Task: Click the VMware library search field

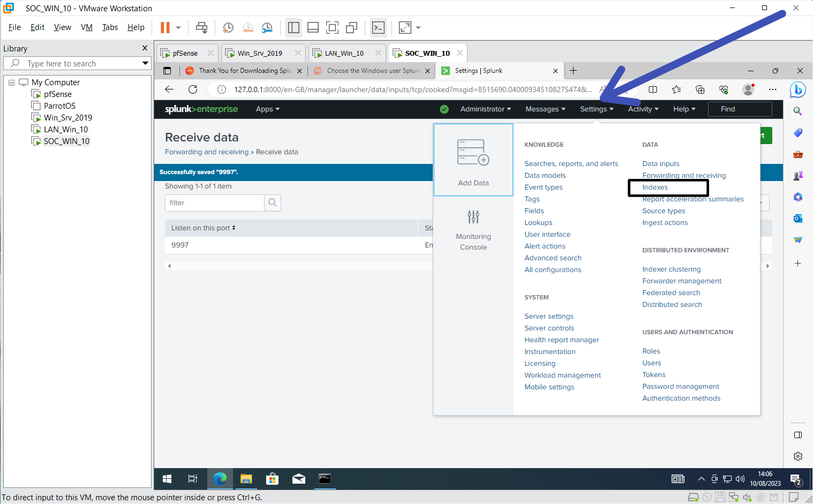Action: [77, 63]
